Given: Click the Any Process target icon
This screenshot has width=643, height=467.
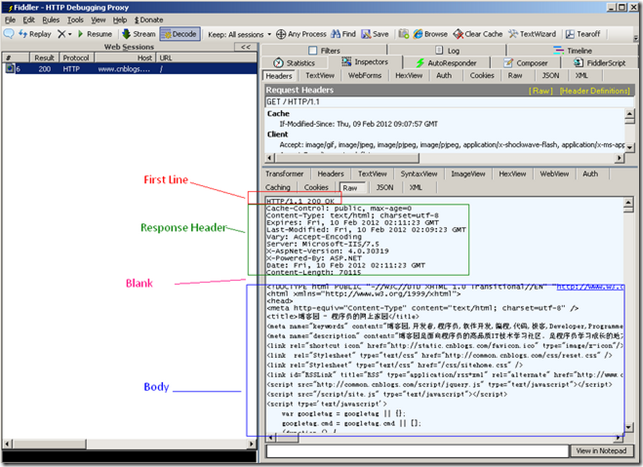Looking at the screenshot, I should coord(281,34).
